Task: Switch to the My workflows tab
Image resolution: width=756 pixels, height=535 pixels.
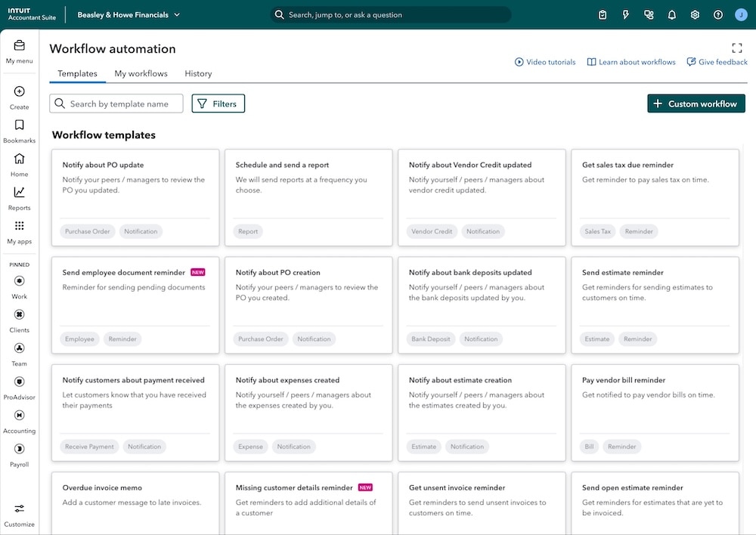Action: [140, 73]
